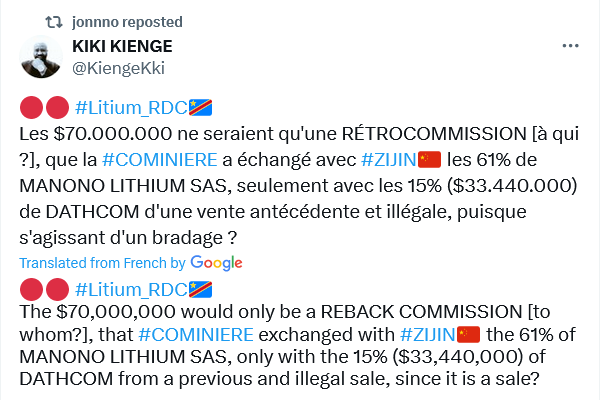Open #COMINIERE hashtag in English translation
600x400 pixels.
pos(196,335)
